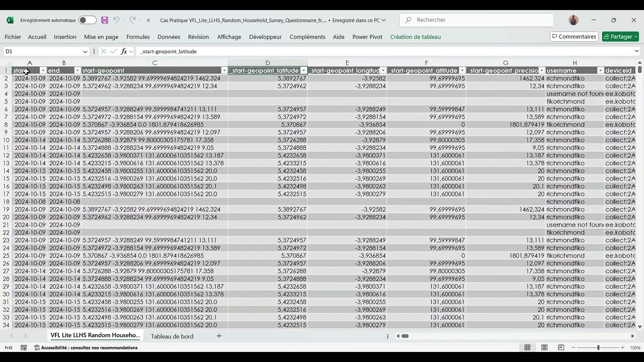This screenshot has width=644, height=362.
Task: Select cell containing 1801,879419 in row 8
Action: 506,125
